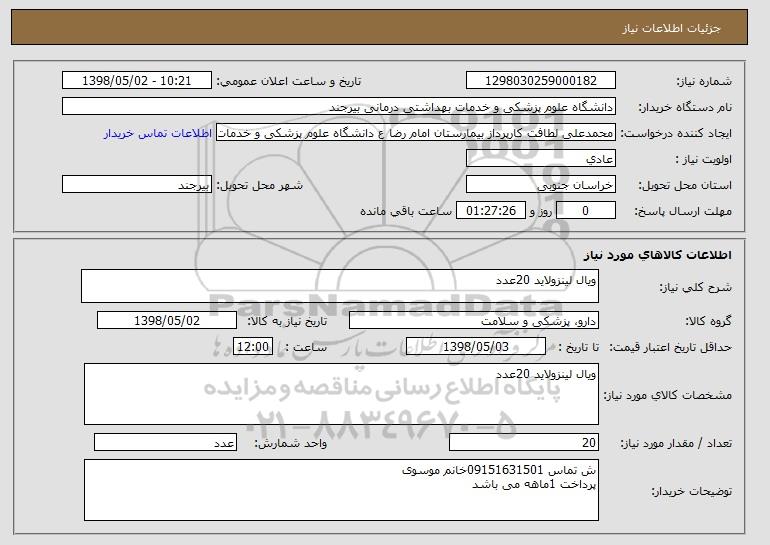Click the need date field 1398/05/02
This screenshot has height=545, width=770.
(x=167, y=321)
